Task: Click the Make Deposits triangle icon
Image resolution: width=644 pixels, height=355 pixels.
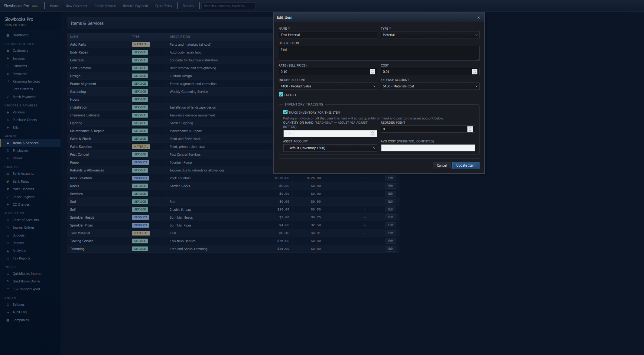Action: [x=8, y=189]
